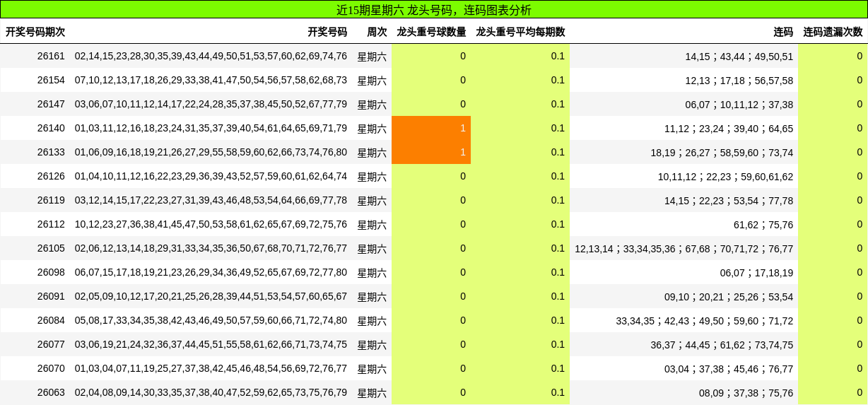Screen dimensions: 868x405
Task: Select issue number 26091
Action: coord(51,296)
